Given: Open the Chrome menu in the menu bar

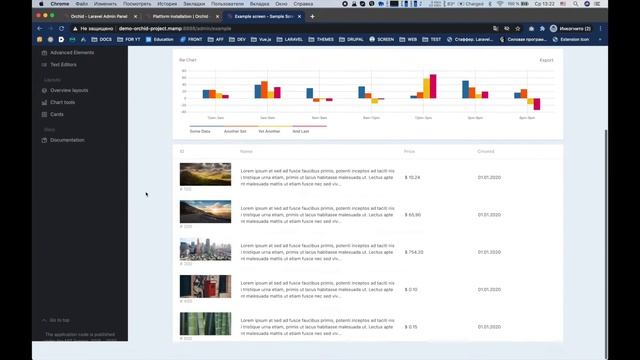Looking at the screenshot, I should tap(60, 4).
